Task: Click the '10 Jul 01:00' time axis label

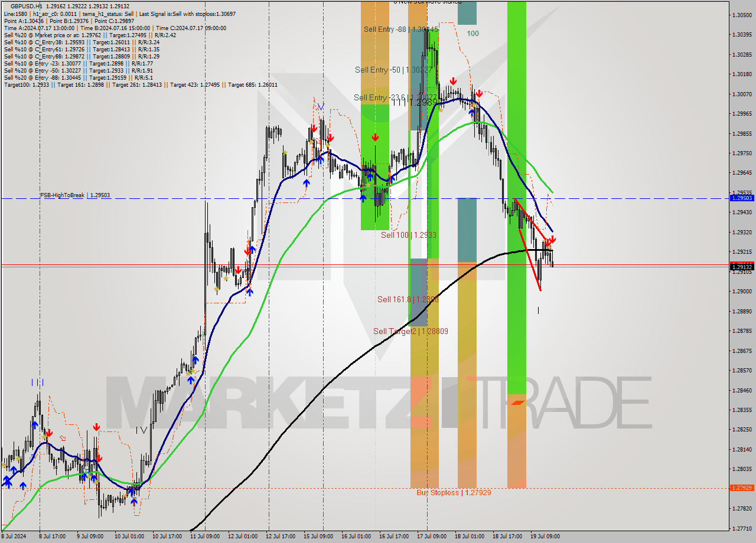Action: 129,537
